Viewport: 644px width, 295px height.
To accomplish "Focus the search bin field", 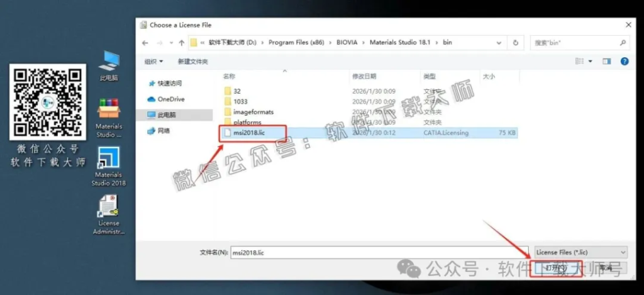I will coord(579,43).
